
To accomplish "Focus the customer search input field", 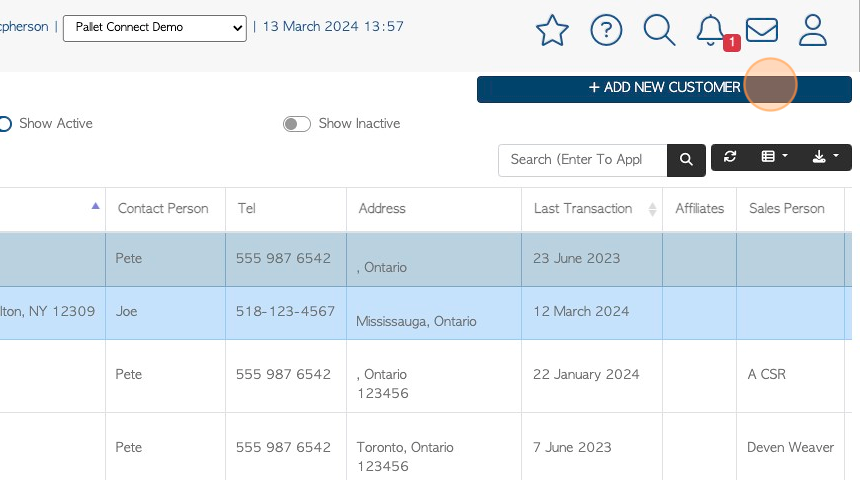I will tap(582, 160).
